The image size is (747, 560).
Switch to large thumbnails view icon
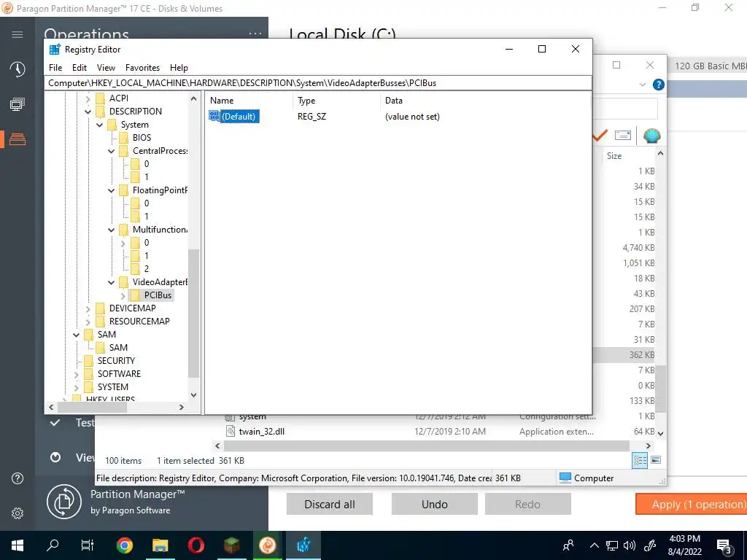click(x=656, y=460)
